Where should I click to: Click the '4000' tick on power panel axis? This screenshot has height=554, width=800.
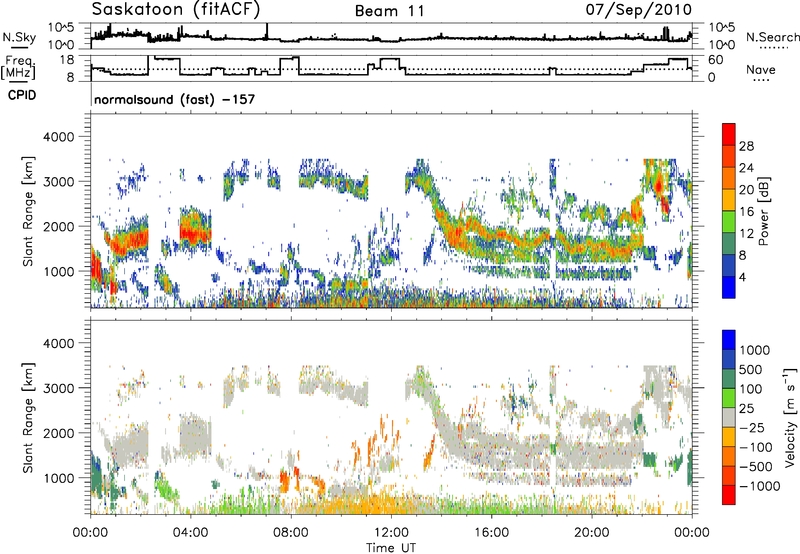(59, 137)
